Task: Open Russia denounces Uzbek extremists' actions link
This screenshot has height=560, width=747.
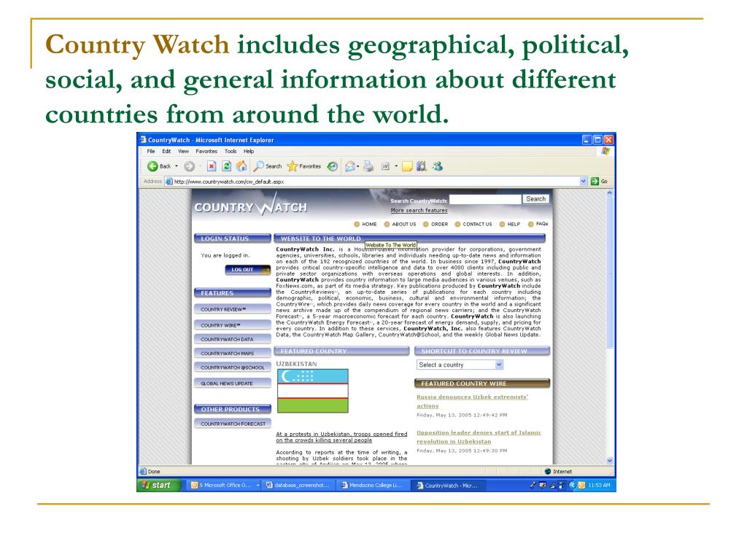Action: point(472,402)
